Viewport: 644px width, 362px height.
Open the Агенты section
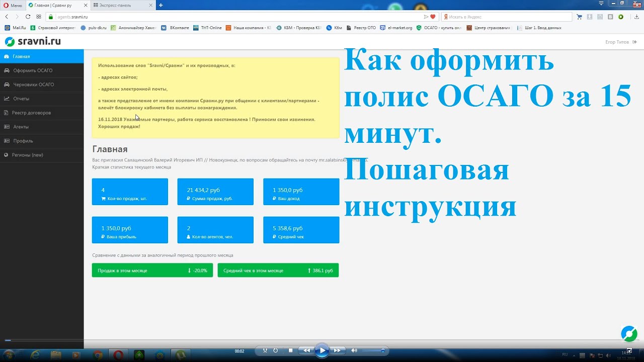pyautogui.click(x=42, y=127)
